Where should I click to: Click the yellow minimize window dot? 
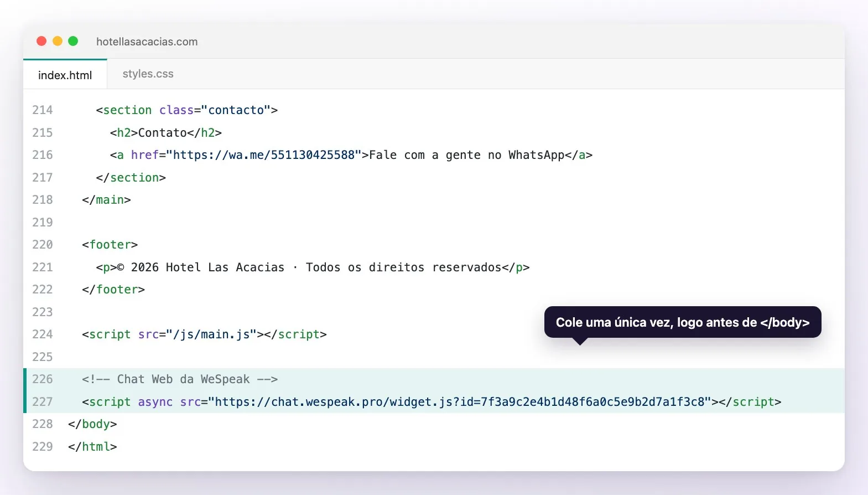58,41
